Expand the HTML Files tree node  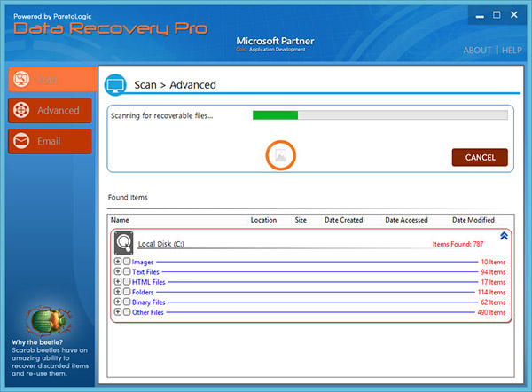click(x=117, y=282)
